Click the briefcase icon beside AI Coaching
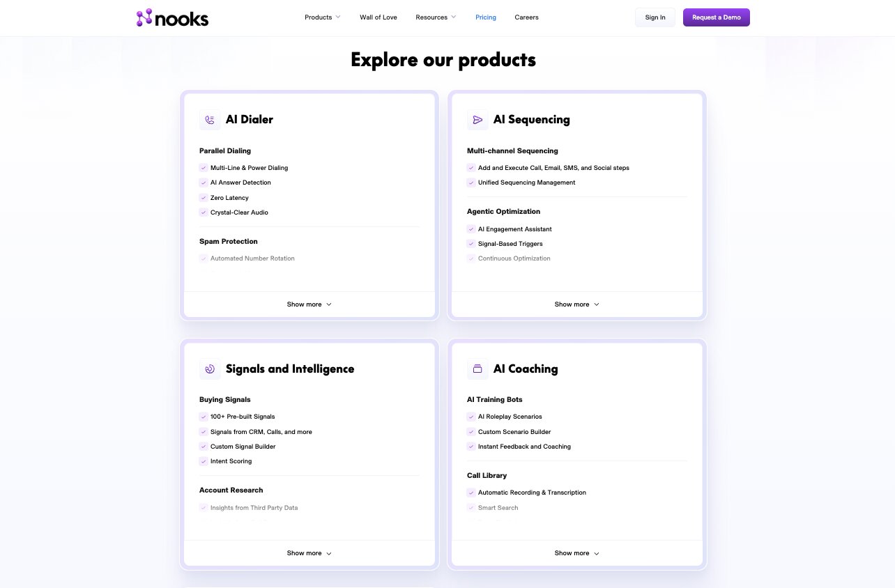Screen dimensions: 895x588 (x=477, y=369)
